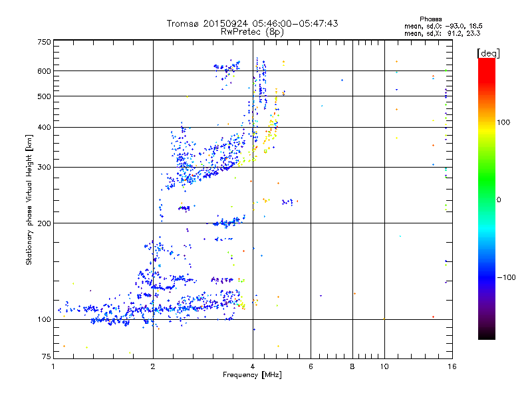Click the 'mean, sd,O: -93.0, 18.5' statistic

443,26
